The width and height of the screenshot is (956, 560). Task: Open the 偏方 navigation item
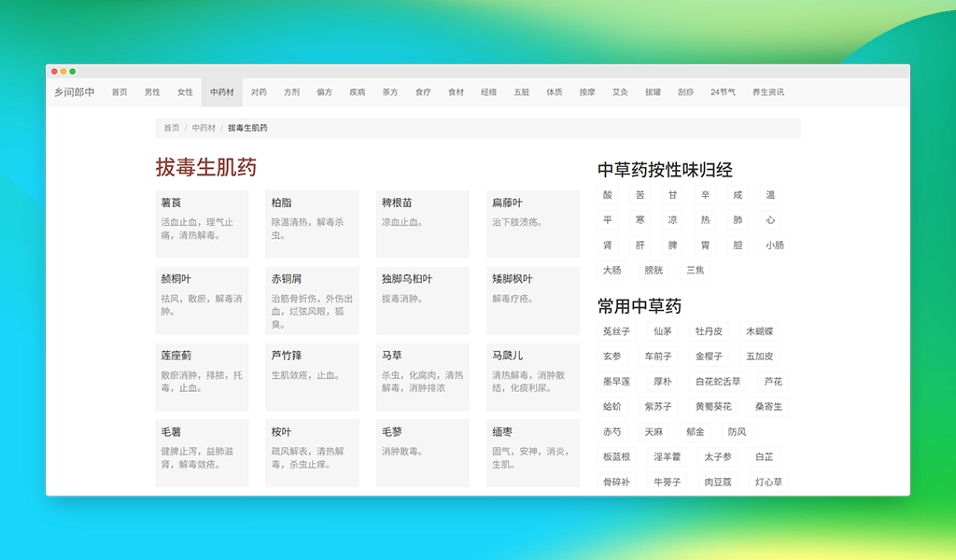pyautogui.click(x=325, y=92)
